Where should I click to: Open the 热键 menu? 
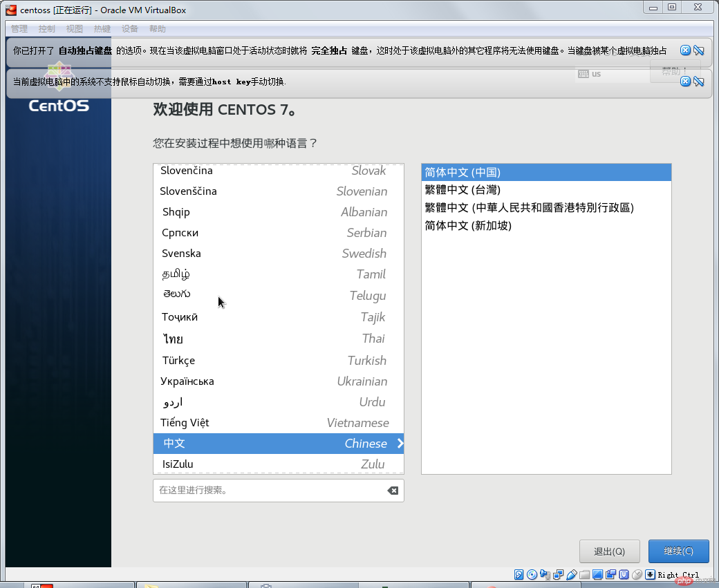[102, 29]
